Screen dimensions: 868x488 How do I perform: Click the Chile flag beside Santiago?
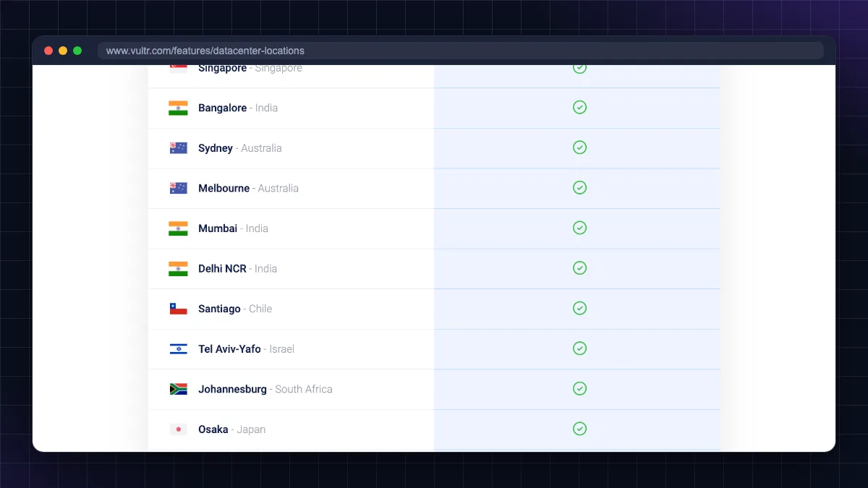pyautogui.click(x=178, y=309)
